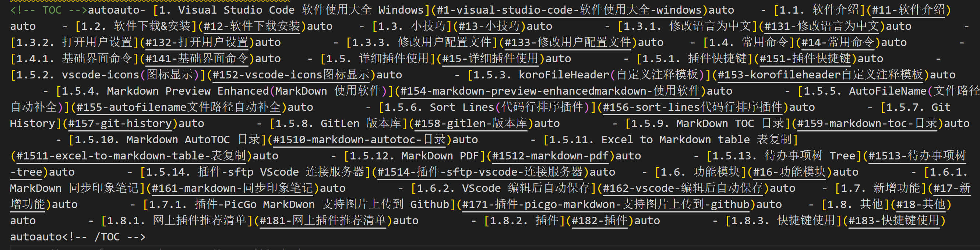
Task: Place cursor on '1. Visual Studio Code 软件使用大全 Windows' label
Action: tap(292, 10)
